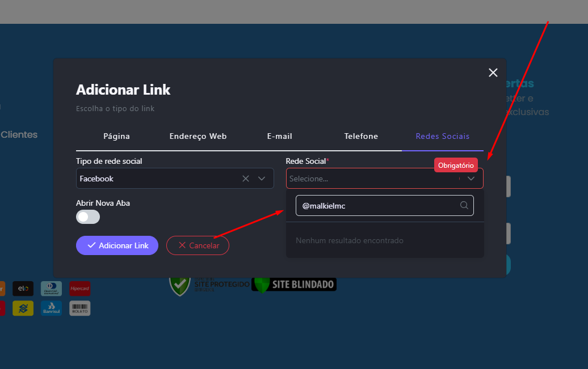
Task: Click the Site Blindado security badge
Action: [x=294, y=284]
